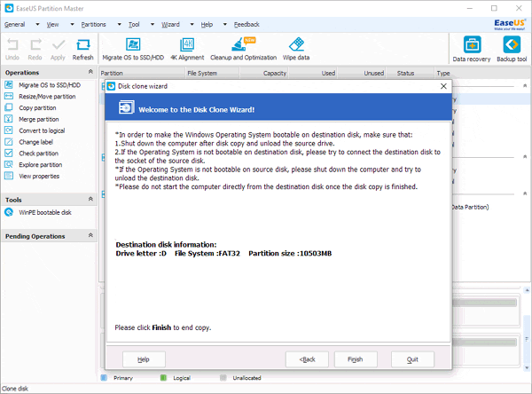Click the EaseUS logo in the top-right corner
The width and height of the screenshot is (532, 394).
(510, 24)
